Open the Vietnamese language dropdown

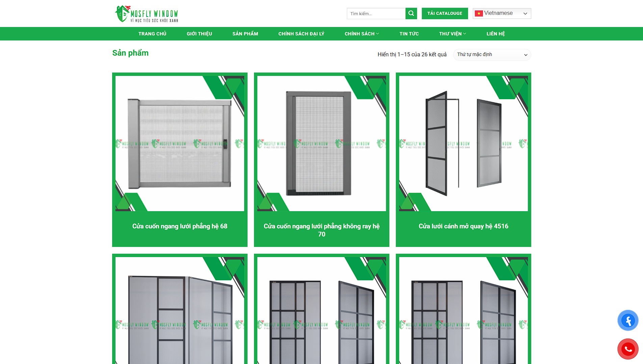502,13
